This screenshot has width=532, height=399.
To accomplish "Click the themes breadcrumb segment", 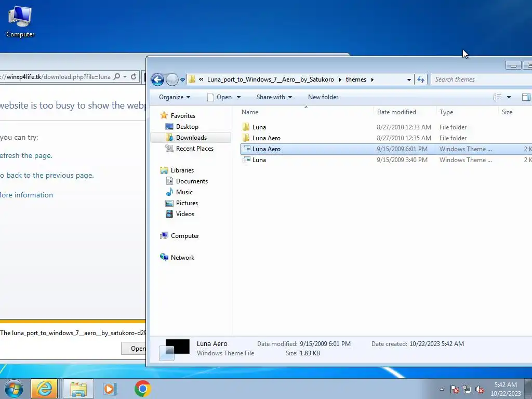I will point(356,79).
